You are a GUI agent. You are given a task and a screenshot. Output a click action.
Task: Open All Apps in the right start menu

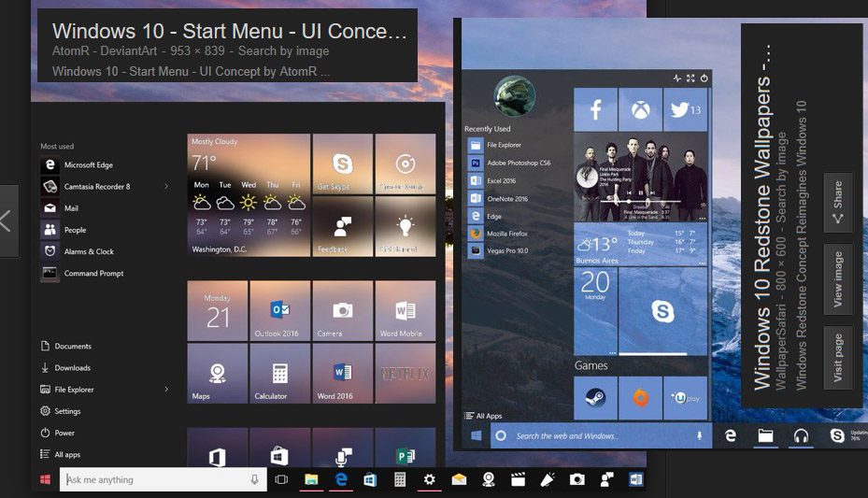click(483, 416)
